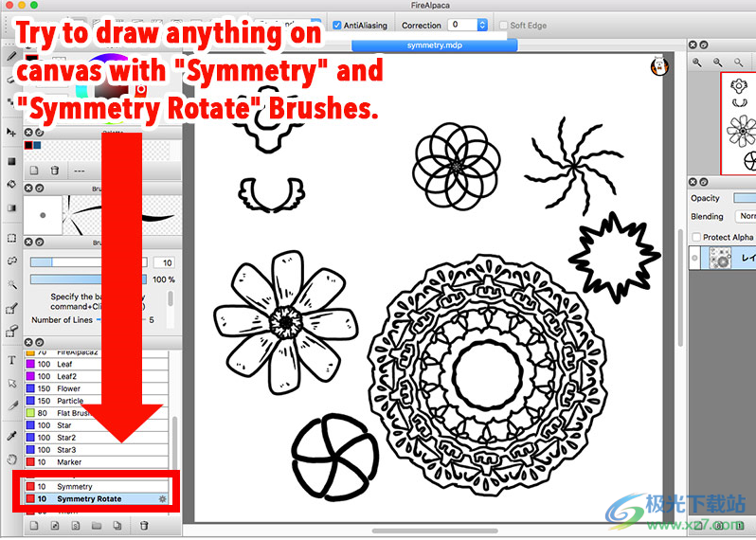Select the Symmetry Rotate brush
This screenshot has width=756, height=540.
point(97,499)
